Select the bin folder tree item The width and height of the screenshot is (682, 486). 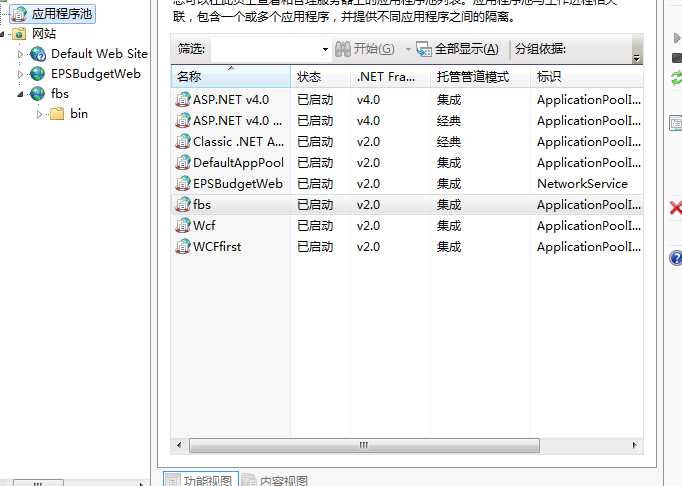79,114
